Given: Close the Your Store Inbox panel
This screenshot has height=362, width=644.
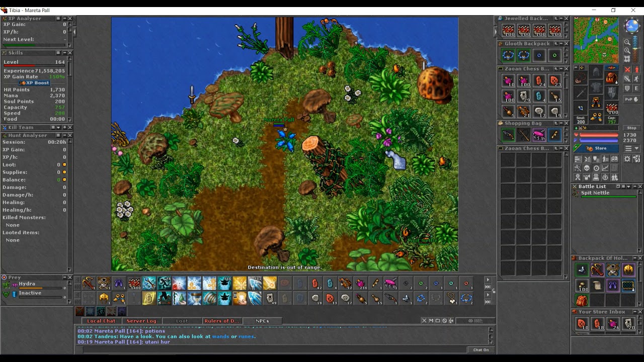Looking at the screenshot, I should pos(639,312).
